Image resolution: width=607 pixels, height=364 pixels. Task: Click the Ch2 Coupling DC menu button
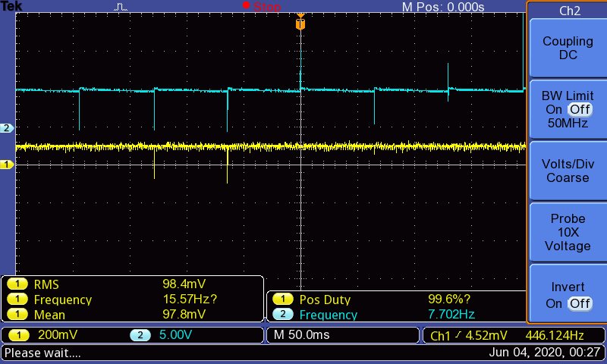point(568,48)
